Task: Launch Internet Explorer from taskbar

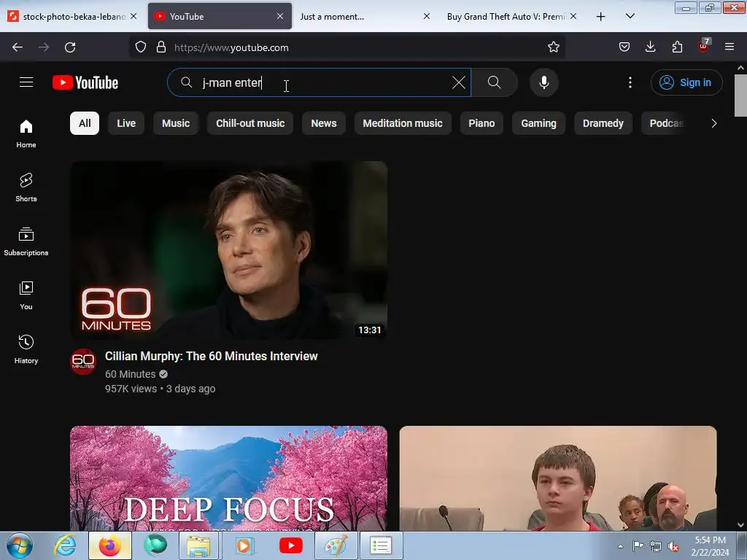Action: [x=65, y=545]
